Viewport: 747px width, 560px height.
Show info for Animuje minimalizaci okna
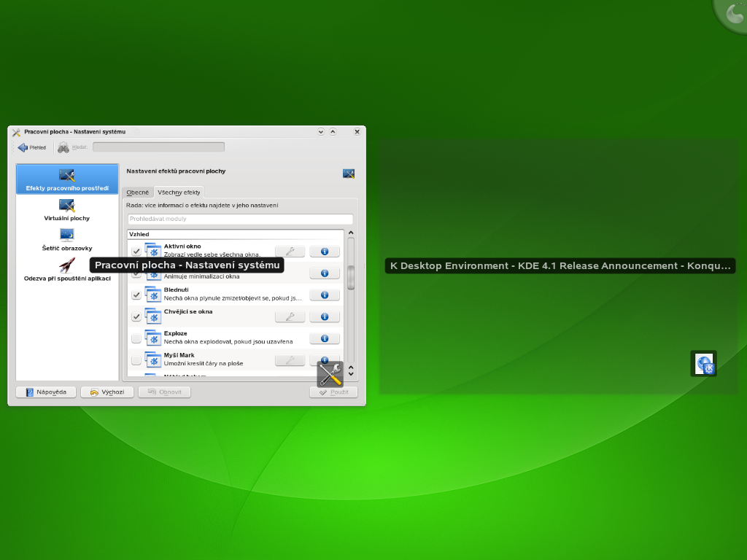(x=325, y=273)
